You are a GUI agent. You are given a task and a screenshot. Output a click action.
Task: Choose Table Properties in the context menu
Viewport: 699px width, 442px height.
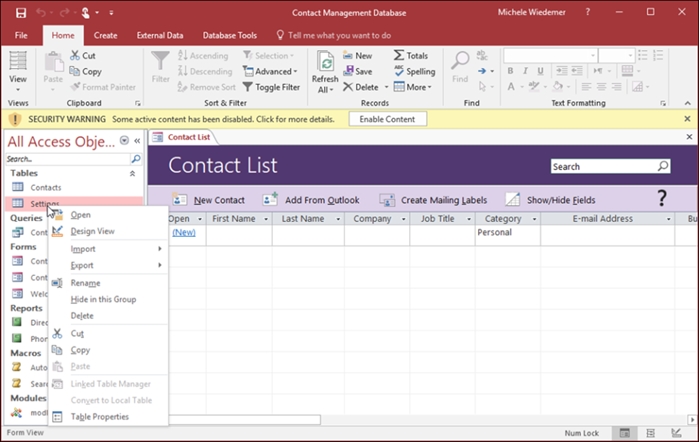pyautogui.click(x=108, y=417)
